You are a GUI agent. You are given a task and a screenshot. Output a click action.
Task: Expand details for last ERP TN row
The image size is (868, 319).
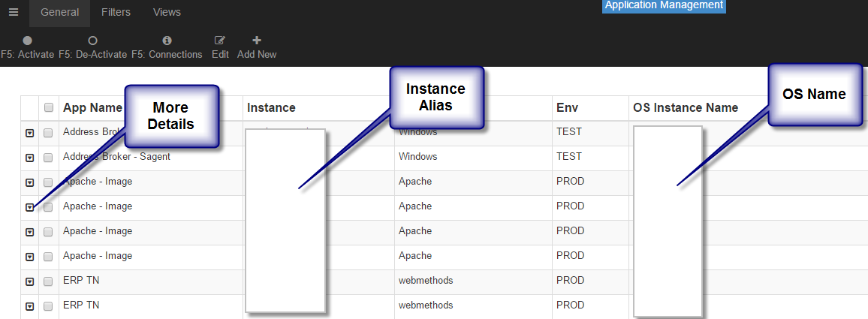pos(30,306)
